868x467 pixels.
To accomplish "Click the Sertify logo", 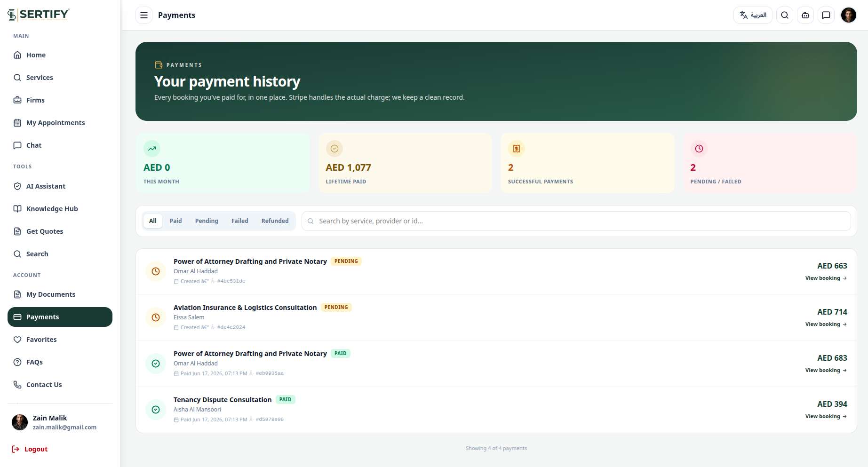I will pos(39,15).
